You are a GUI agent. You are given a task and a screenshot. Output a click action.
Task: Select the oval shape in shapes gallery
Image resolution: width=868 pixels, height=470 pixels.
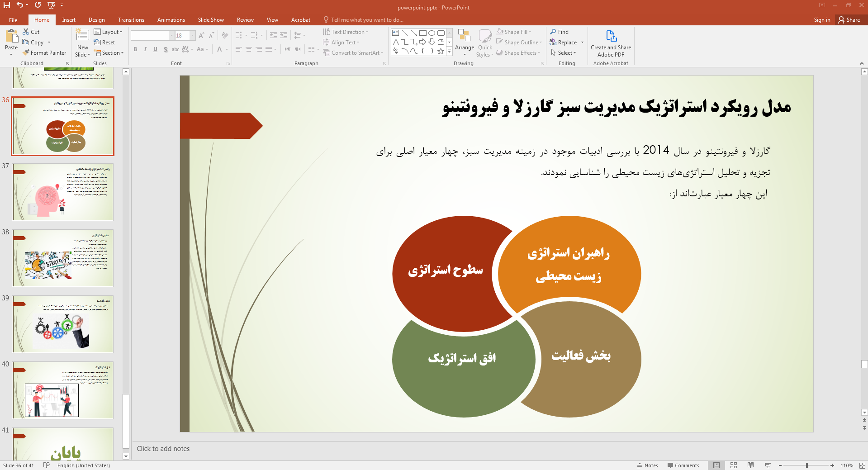tap(432, 33)
